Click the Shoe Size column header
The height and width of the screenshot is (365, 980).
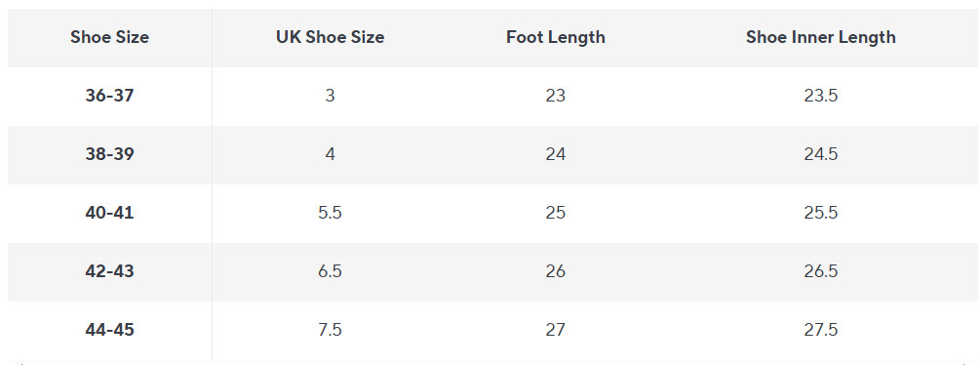109,37
